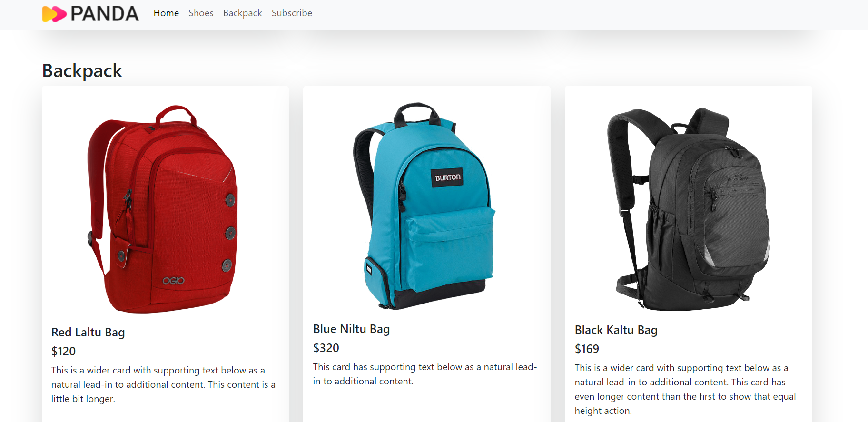Click the Blue Niltu Bag description text
The image size is (868, 422).
pyautogui.click(x=425, y=374)
